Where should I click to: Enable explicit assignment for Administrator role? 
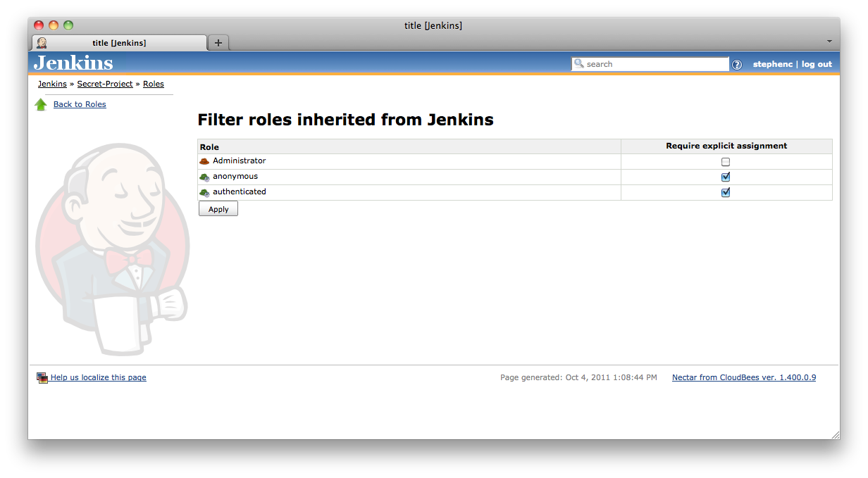coord(726,162)
